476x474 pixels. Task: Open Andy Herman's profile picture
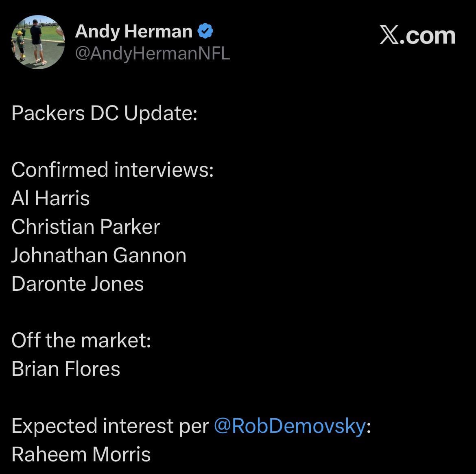39,42
